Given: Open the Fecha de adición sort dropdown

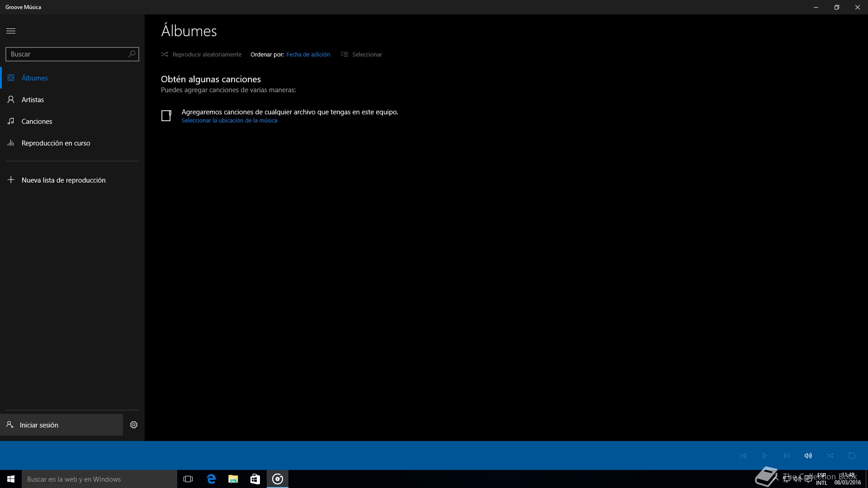Looking at the screenshot, I should coord(308,54).
